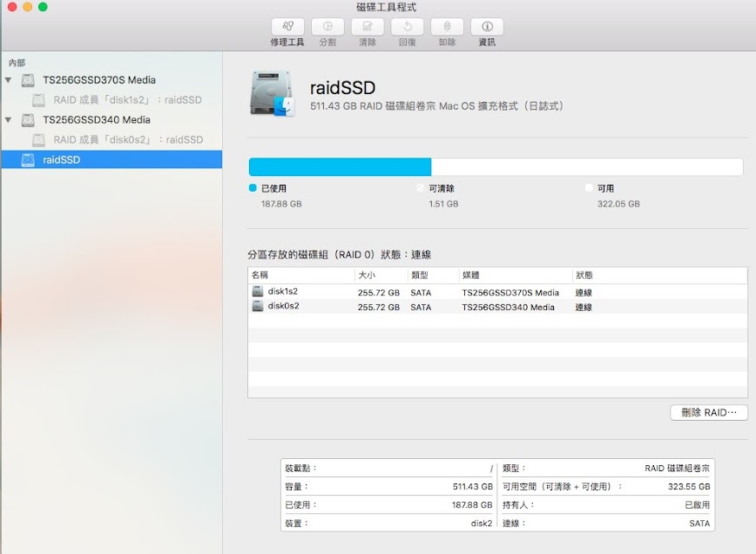This screenshot has width=756, height=554.
Task: Click the 刪除 RAID… button
Action: tap(709, 413)
